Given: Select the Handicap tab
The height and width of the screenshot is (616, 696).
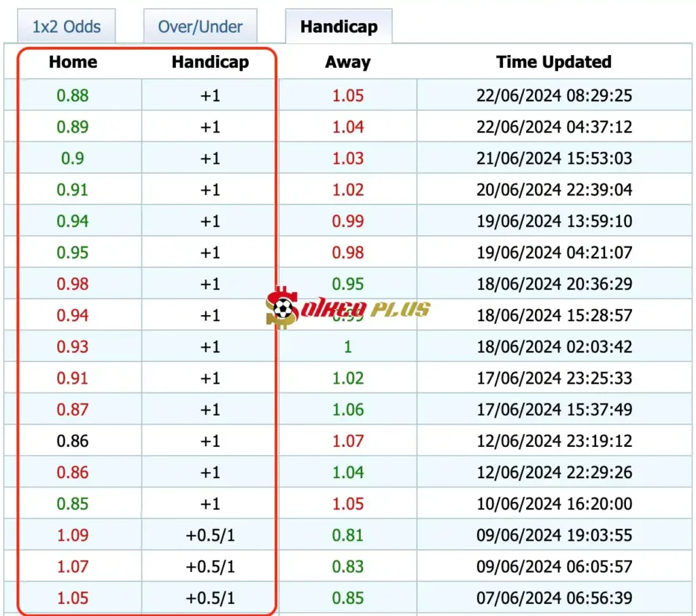Looking at the screenshot, I should (338, 27).
